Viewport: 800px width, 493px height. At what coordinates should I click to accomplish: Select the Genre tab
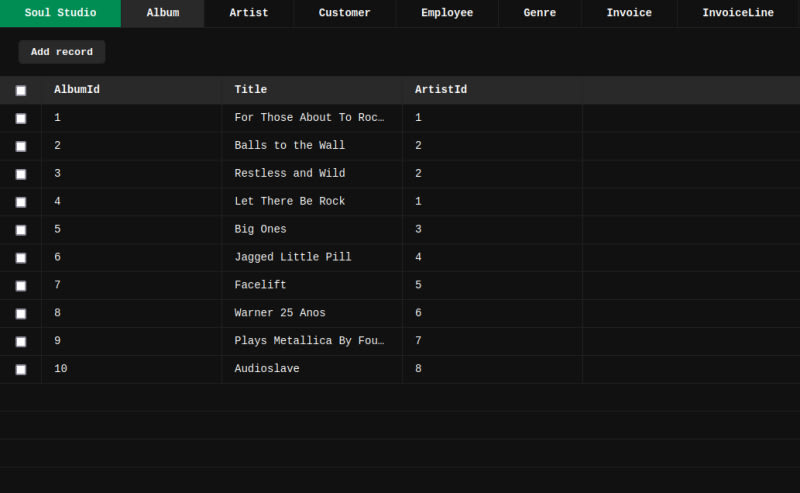(539, 13)
